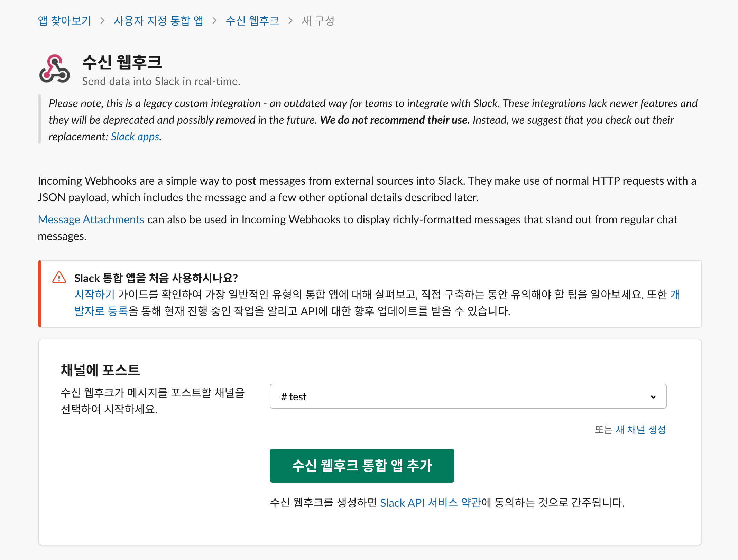Screen dimensions: 738x560
Task: Open the 시작하기 guide link
Action: 94,295
